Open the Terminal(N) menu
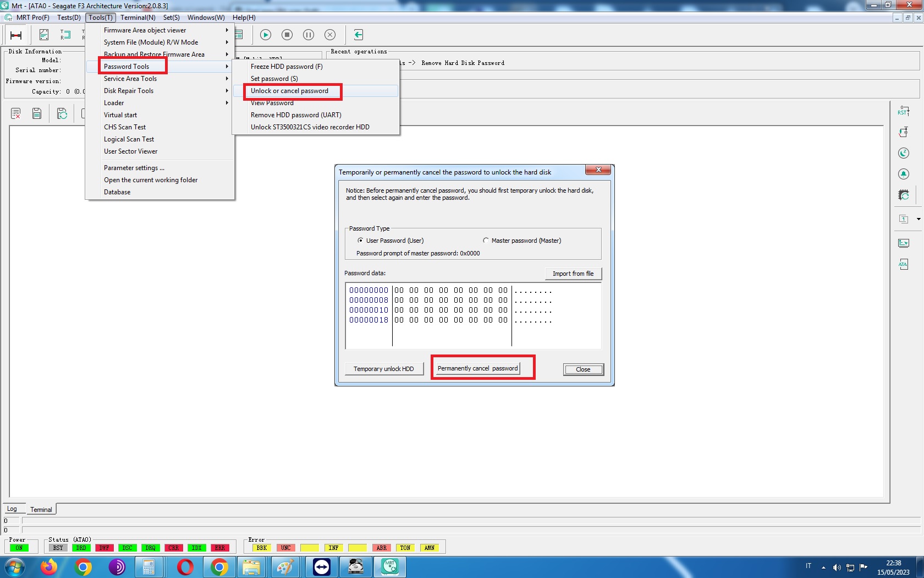The width and height of the screenshot is (924, 578). [138, 18]
